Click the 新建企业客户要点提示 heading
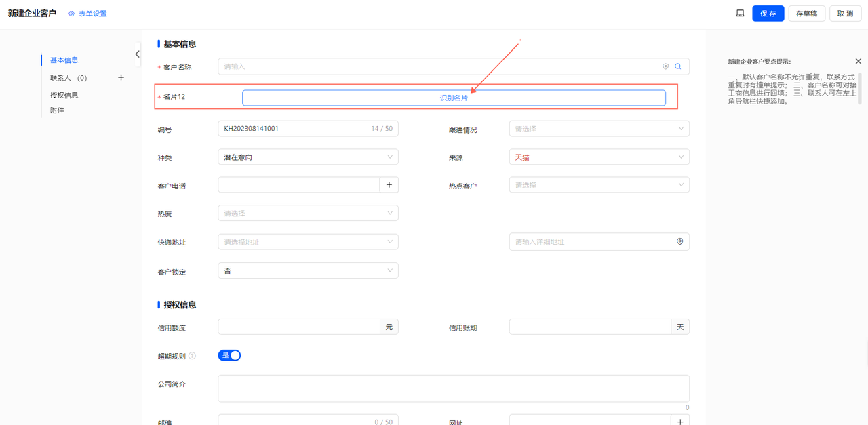The height and width of the screenshot is (425, 868). click(x=759, y=62)
